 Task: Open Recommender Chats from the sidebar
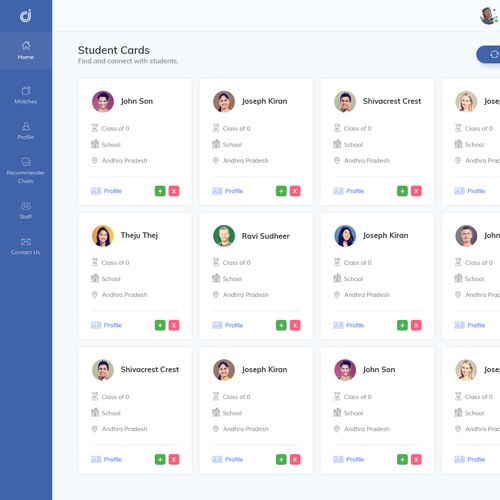pyautogui.click(x=26, y=171)
